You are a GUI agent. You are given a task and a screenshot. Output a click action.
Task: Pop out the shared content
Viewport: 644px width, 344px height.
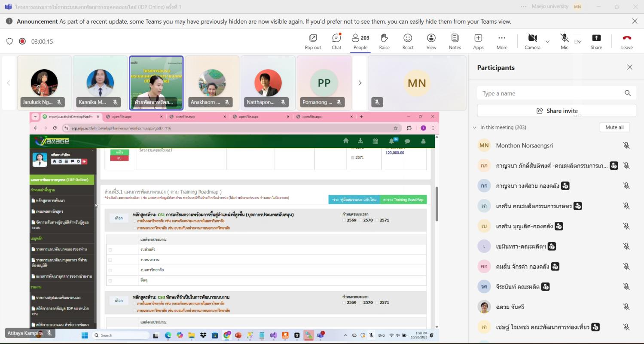313,38
